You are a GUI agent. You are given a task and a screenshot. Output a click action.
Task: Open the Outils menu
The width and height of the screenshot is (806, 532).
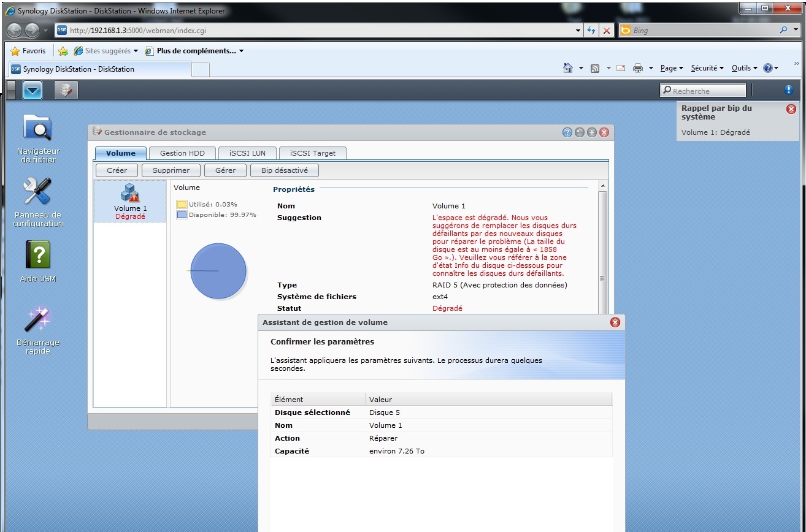point(744,68)
